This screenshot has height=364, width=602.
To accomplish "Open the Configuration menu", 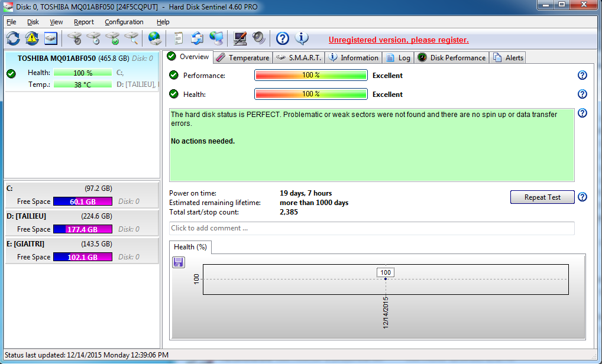I will pyautogui.click(x=124, y=22).
